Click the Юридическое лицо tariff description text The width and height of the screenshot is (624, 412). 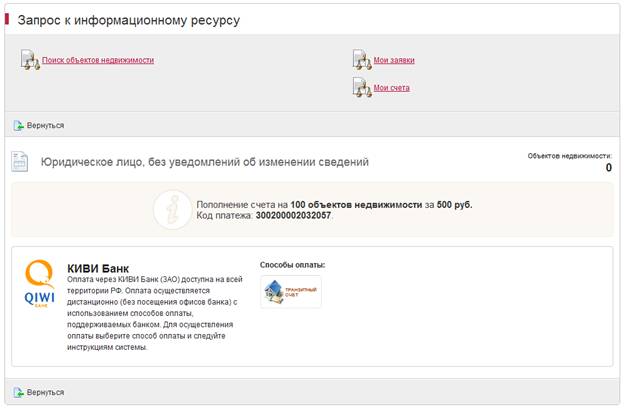204,162
